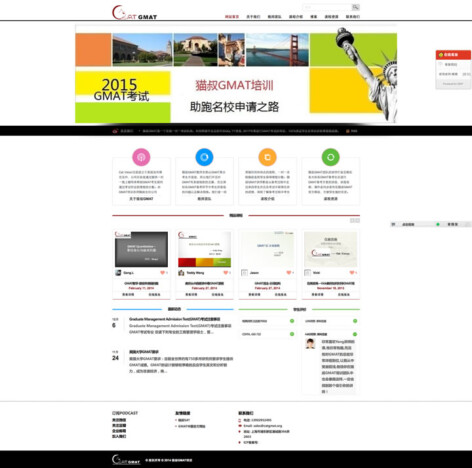
Task: Click inside the header search field
Action: [327, 7]
